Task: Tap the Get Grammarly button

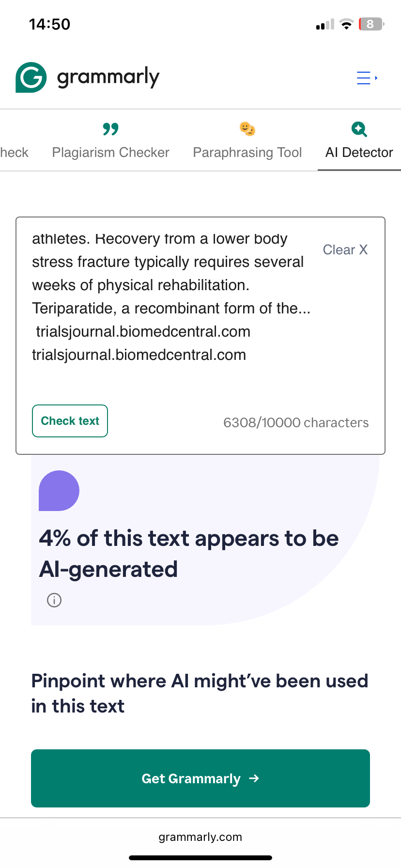Action: (200, 778)
